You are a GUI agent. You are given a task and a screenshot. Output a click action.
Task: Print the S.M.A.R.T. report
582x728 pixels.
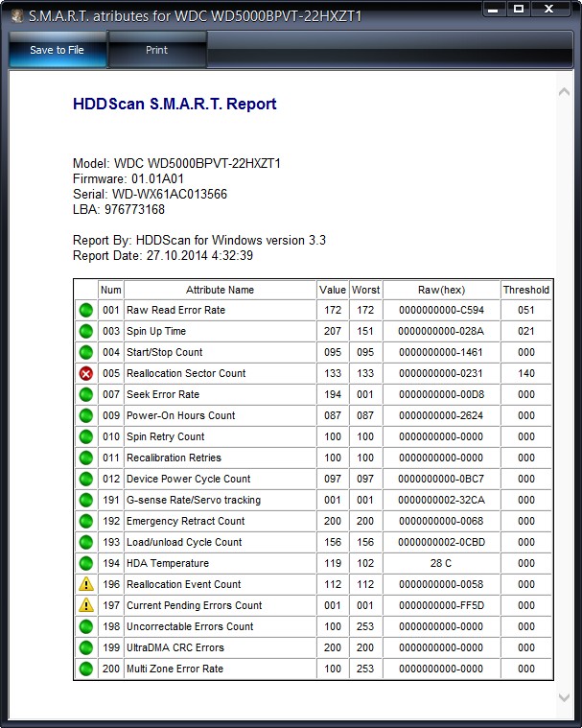[157, 50]
